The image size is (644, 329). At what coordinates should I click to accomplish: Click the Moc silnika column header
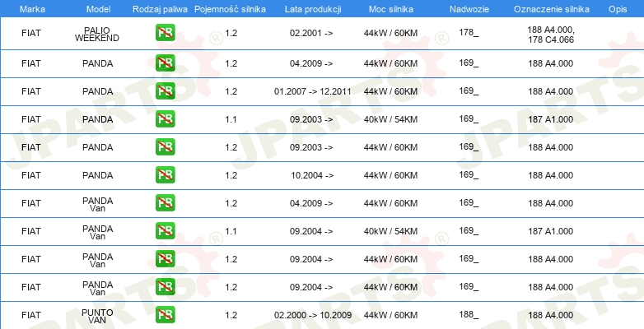(391, 9)
